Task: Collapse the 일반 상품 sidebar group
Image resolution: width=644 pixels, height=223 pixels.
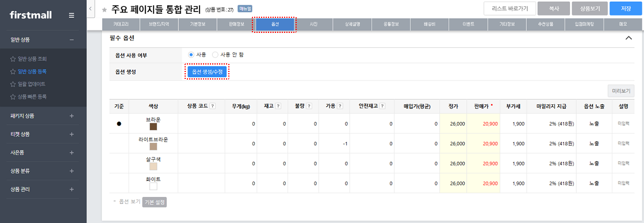Action: pos(72,40)
